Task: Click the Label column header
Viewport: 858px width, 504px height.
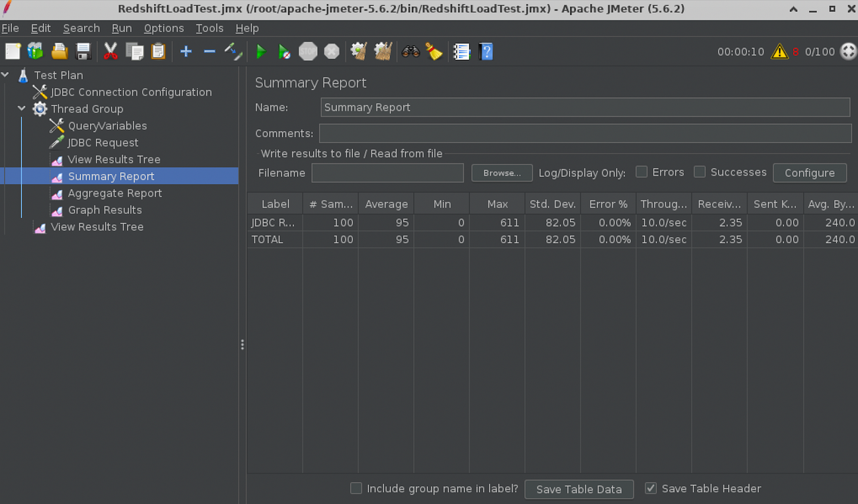Action: (x=275, y=204)
